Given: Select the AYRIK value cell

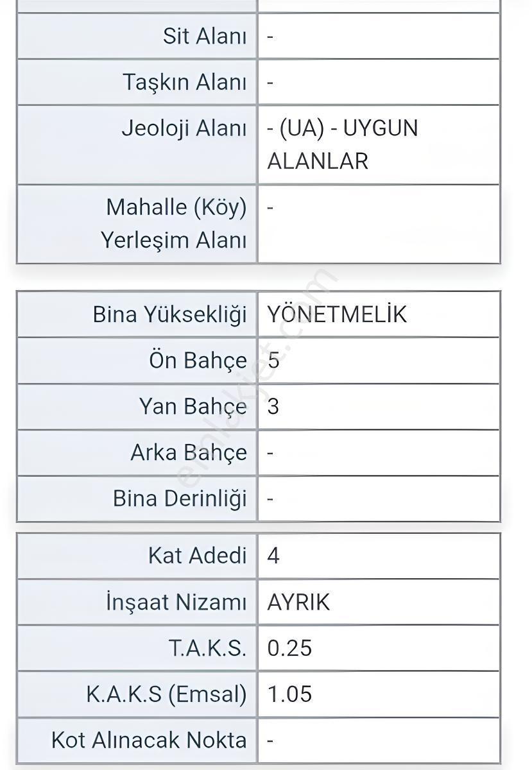Looking at the screenshot, I should click(x=379, y=602).
